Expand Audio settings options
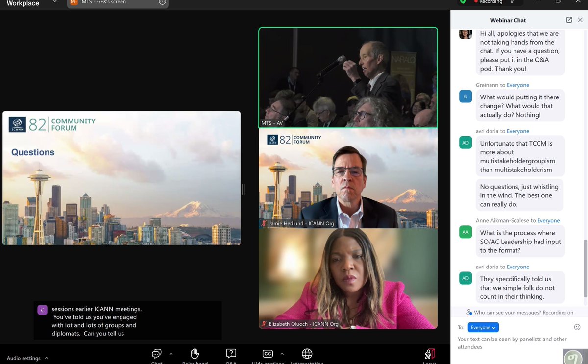Screen dimensions: 588x364 click(x=47, y=358)
